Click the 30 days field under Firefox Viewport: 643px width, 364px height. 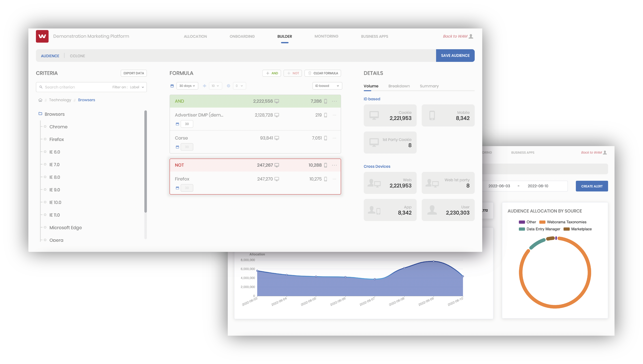coord(187,188)
